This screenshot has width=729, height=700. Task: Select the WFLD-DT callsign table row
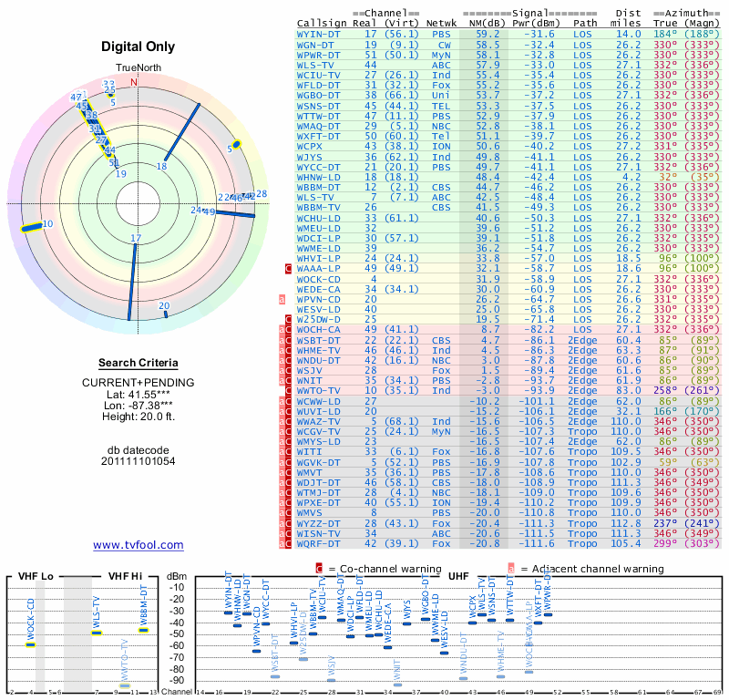(318, 86)
